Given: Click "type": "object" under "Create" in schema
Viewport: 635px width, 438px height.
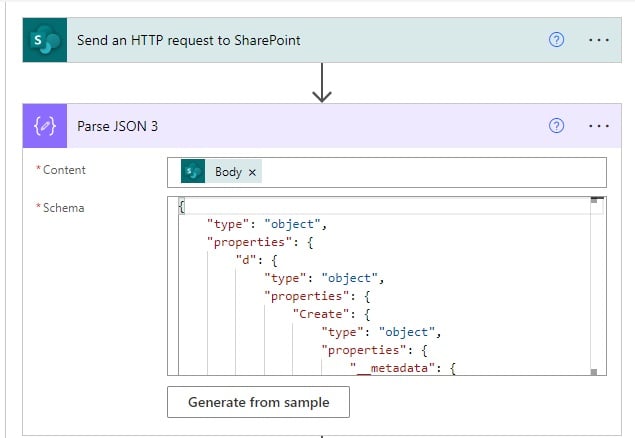Looking at the screenshot, I should [381, 332].
